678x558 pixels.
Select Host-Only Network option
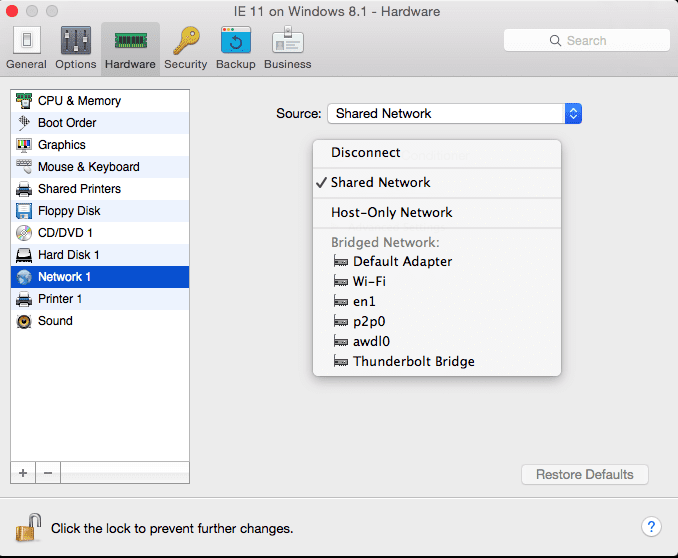437,212
